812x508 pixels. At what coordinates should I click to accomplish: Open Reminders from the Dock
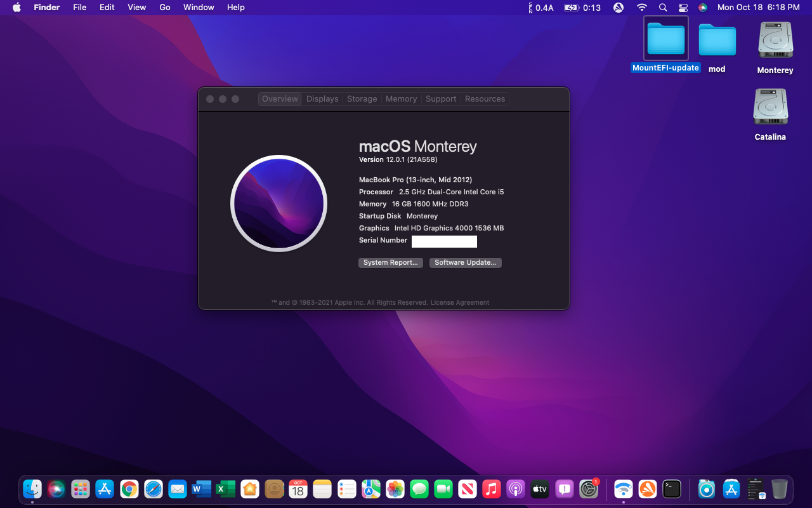(x=346, y=489)
